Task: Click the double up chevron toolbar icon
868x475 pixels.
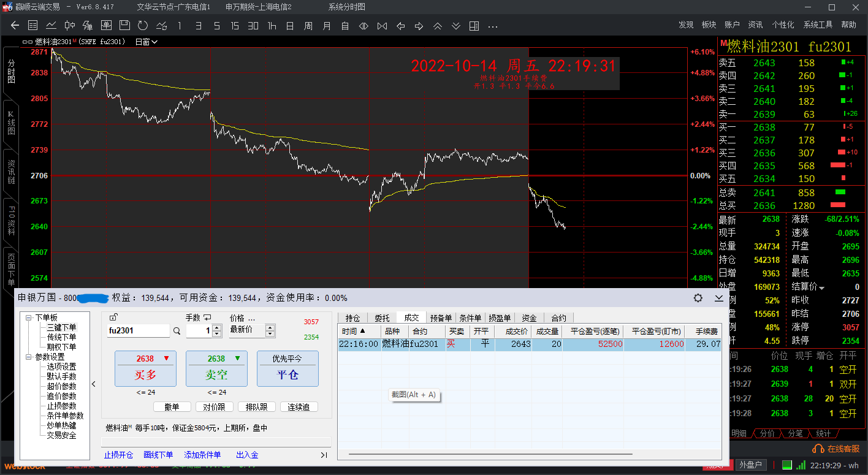Action: tap(437, 26)
